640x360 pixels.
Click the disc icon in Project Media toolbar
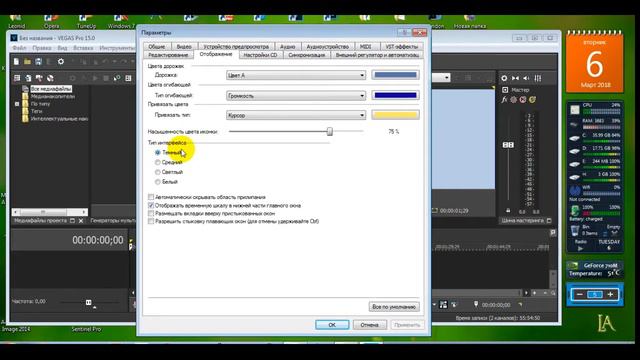coord(50,78)
